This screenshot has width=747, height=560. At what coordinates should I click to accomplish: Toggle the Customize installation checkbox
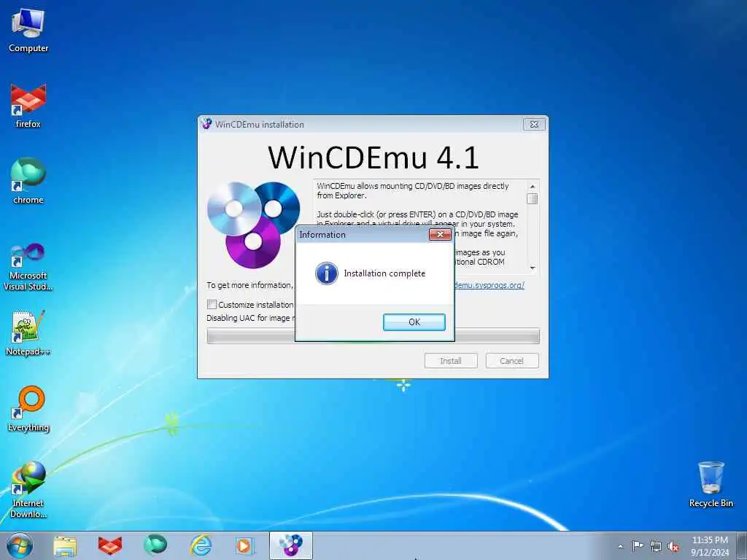pos(212,304)
